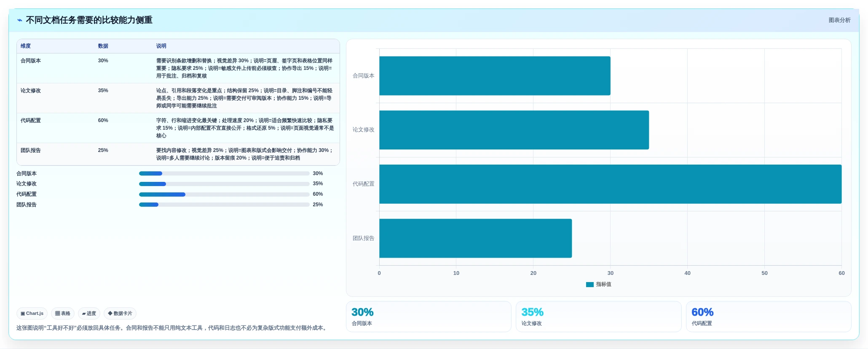Click the 30% value next to the progress bar

tap(318, 173)
